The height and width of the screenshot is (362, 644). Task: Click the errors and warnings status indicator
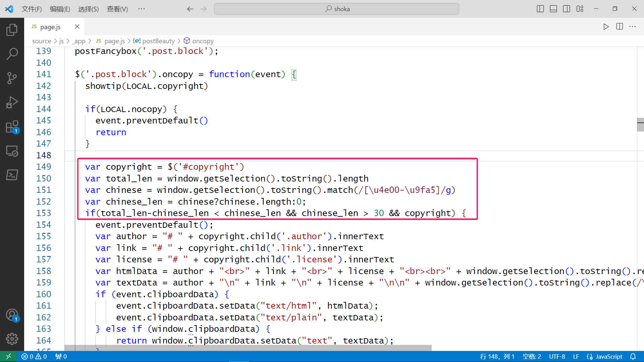pyautogui.click(x=34, y=357)
